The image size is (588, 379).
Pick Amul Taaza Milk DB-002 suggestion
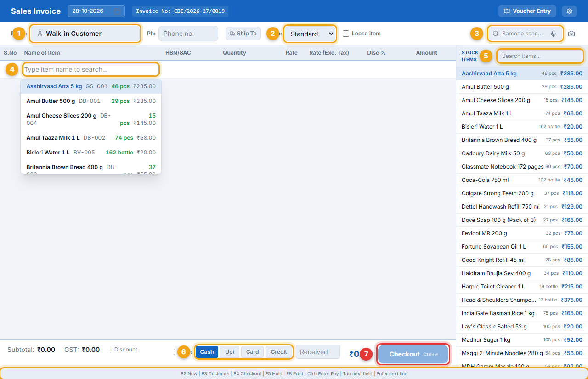(91, 137)
